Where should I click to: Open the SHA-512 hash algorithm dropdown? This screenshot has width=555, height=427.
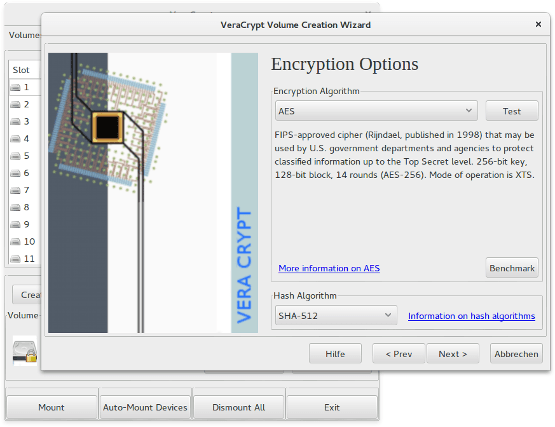(x=336, y=315)
